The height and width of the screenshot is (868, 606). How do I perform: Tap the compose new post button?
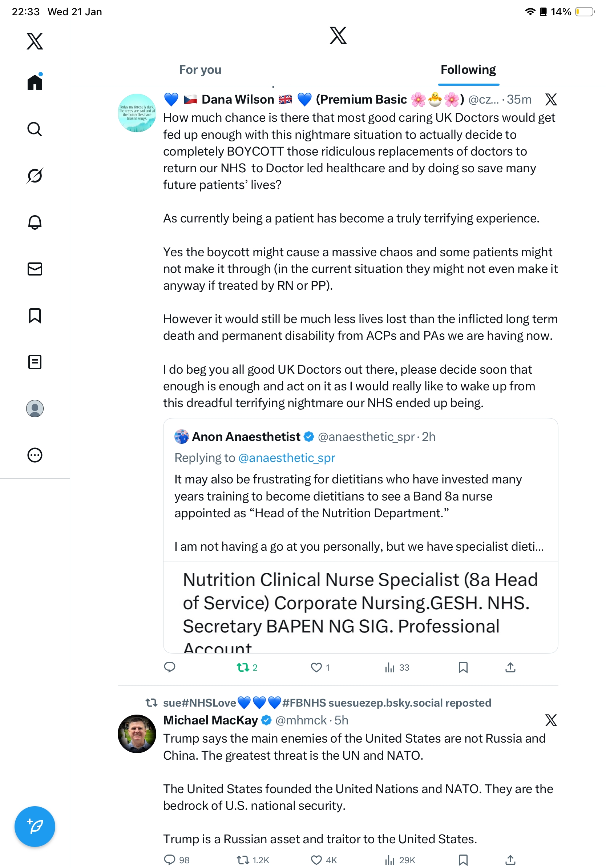35,827
